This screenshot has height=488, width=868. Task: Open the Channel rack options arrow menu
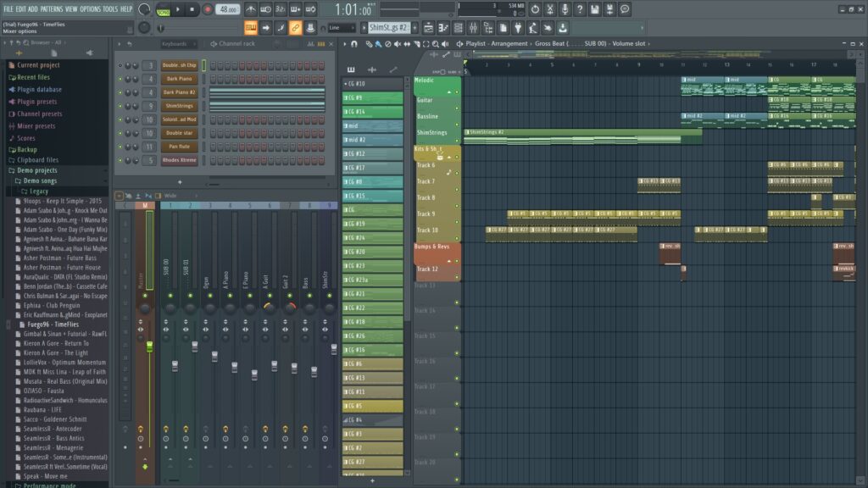click(x=119, y=44)
